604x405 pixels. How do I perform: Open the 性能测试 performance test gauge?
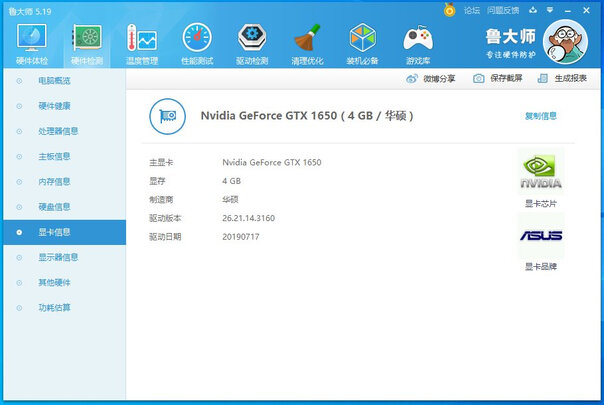click(196, 42)
